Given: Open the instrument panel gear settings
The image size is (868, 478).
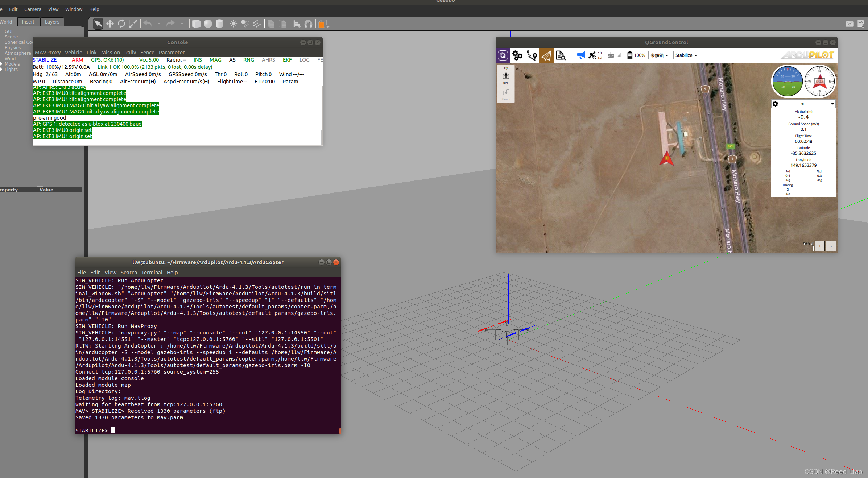Looking at the screenshot, I should coord(776,104).
